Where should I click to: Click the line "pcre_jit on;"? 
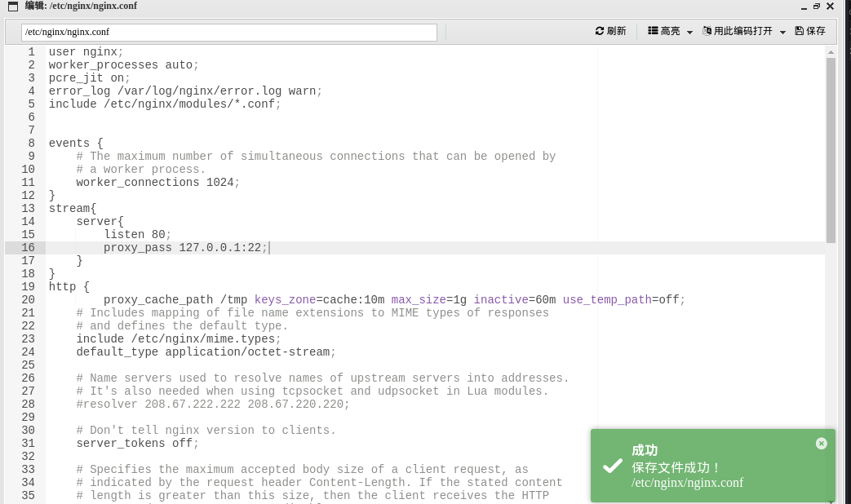click(x=90, y=78)
